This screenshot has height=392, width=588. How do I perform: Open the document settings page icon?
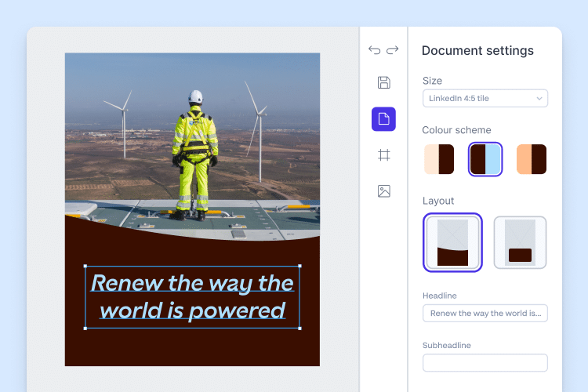383,119
